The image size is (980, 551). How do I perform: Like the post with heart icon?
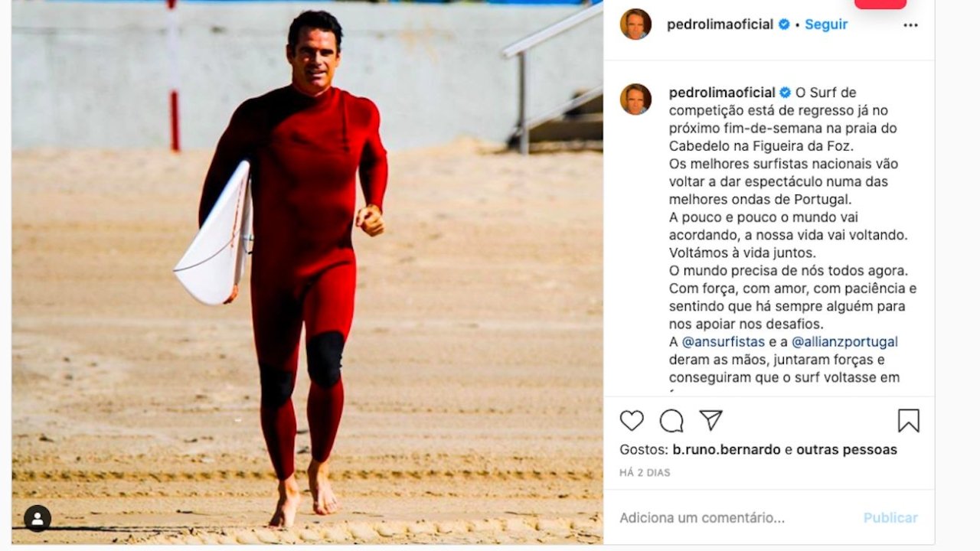click(x=632, y=420)
